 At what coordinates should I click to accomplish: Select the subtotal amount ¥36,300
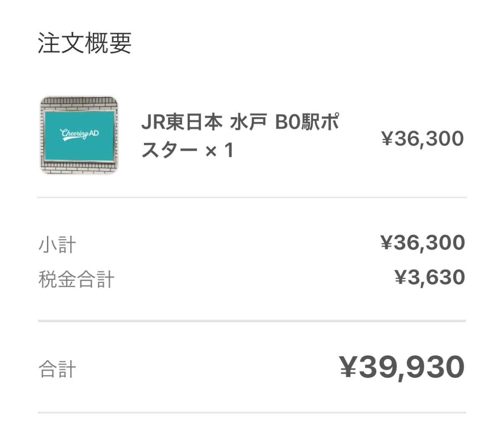423,243
